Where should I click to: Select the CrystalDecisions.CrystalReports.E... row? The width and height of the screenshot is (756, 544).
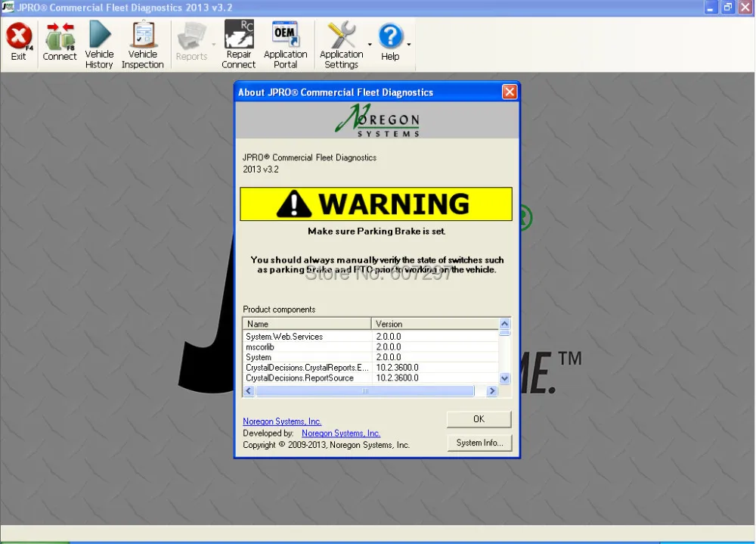pos(370,368)
